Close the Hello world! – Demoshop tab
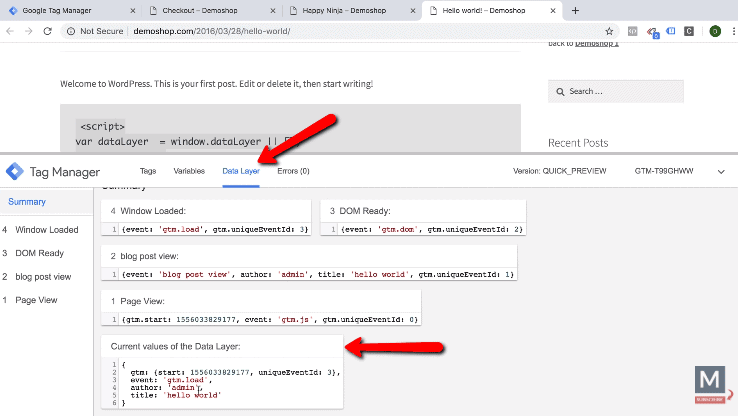Screen dimensions: 738x416 coord(553,10)
